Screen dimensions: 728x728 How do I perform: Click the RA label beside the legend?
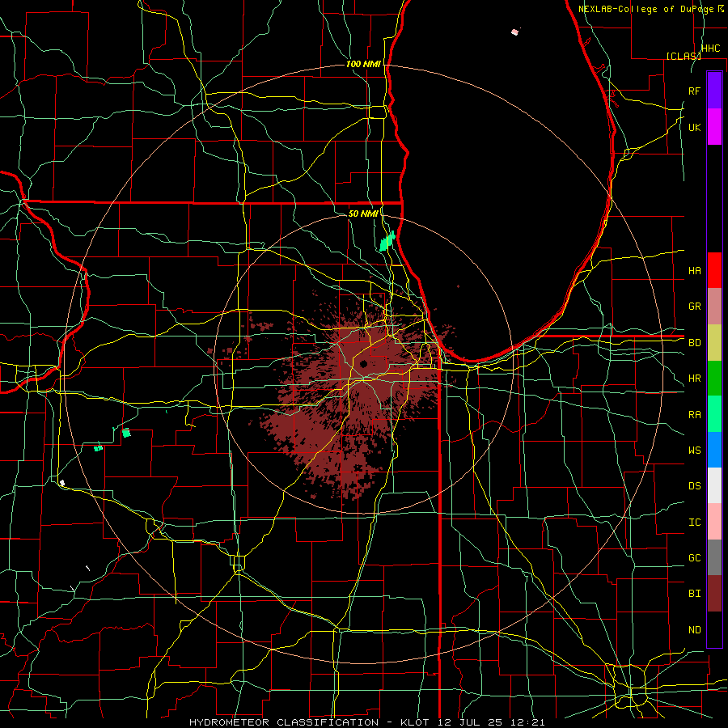pyautogui.click(x=695, y=415)
